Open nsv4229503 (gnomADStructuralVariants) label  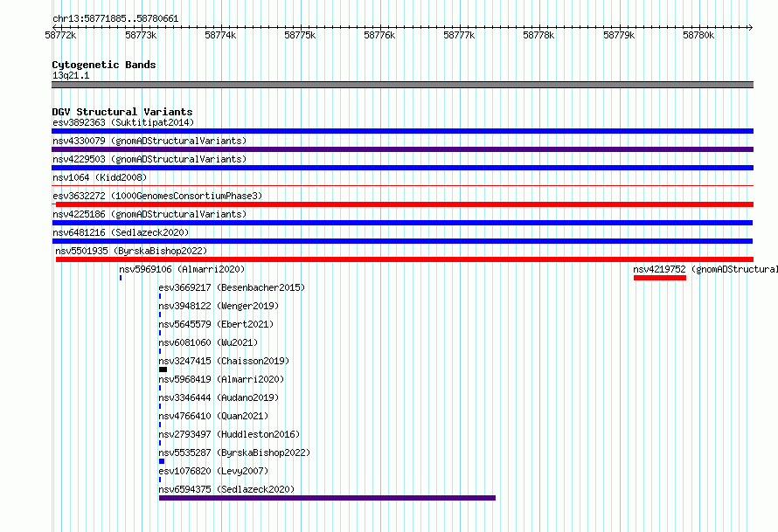tap(149, 159)
